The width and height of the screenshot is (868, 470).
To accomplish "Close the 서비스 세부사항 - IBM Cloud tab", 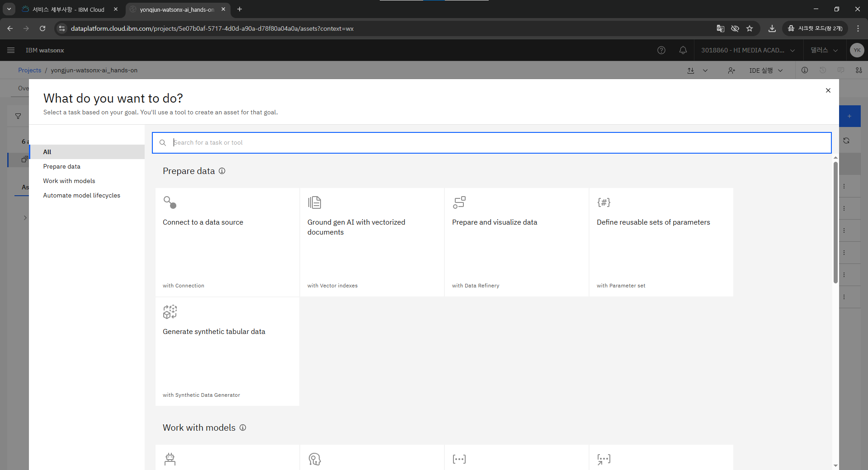I will (x=116, y=9).
